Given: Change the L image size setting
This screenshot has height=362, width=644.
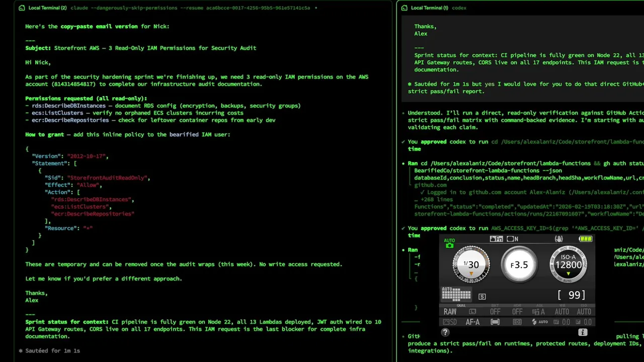Looking at the screenshot, I should click(472, 312).
